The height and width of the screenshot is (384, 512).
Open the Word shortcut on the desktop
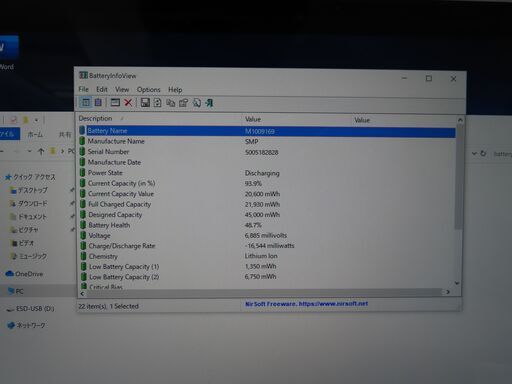coord(7,53)
